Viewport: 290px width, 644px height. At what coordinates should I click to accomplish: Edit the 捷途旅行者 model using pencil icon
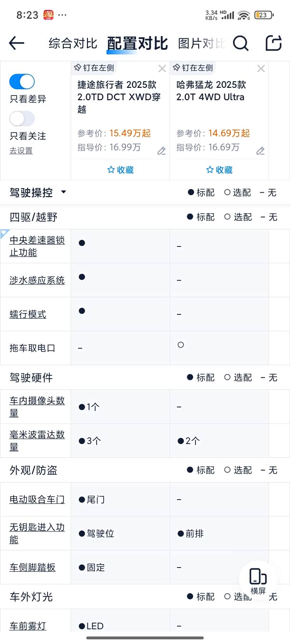[162, 151]
